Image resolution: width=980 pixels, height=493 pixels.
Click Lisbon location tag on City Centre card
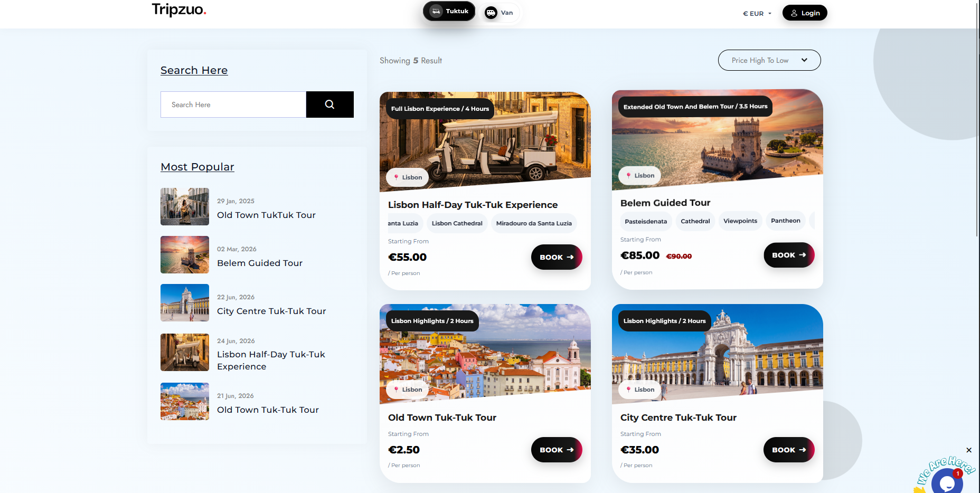click(639, 390)
